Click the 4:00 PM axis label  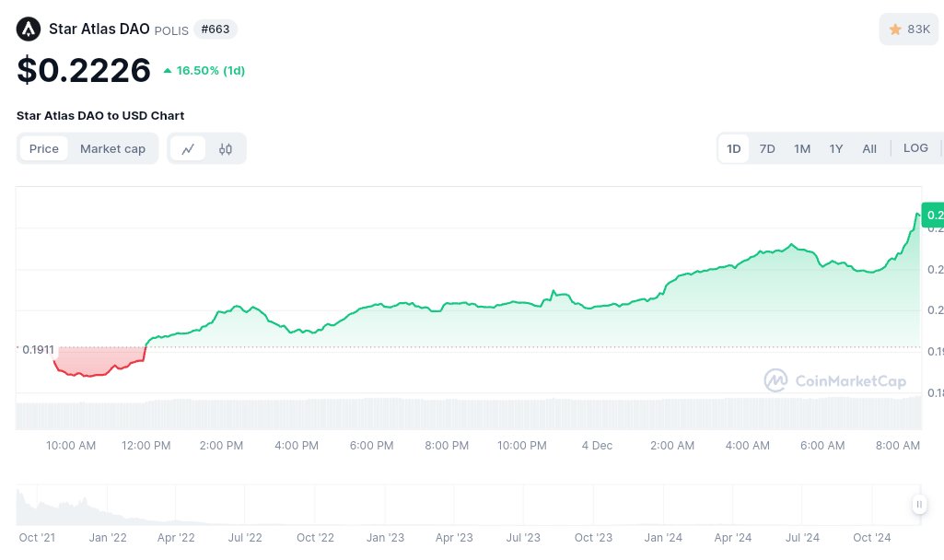(x=297, y=446)
